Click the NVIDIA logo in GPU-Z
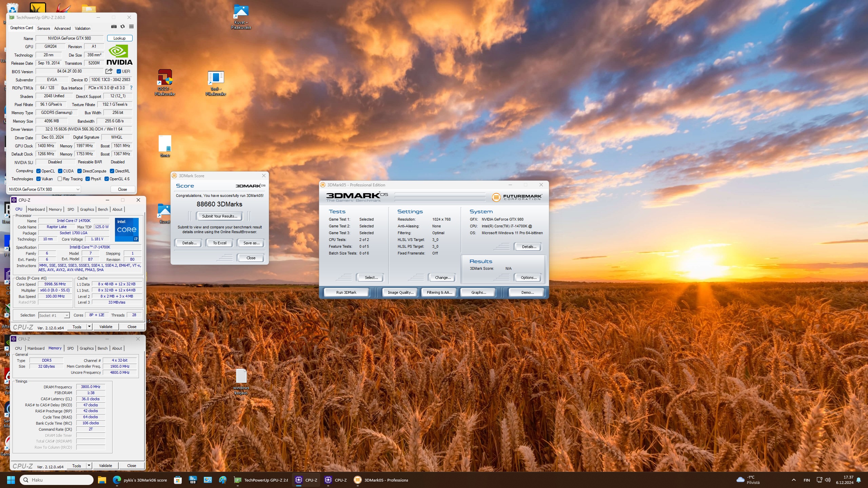Image resolution: width=868 pixels, height=488 pixels. point(119,55)
